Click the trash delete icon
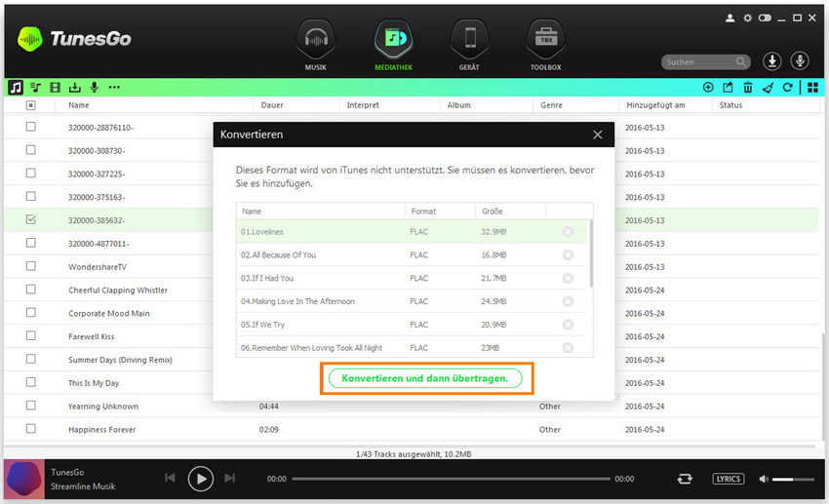The height and width of the screenshot is (504, 829). (748, 88)
